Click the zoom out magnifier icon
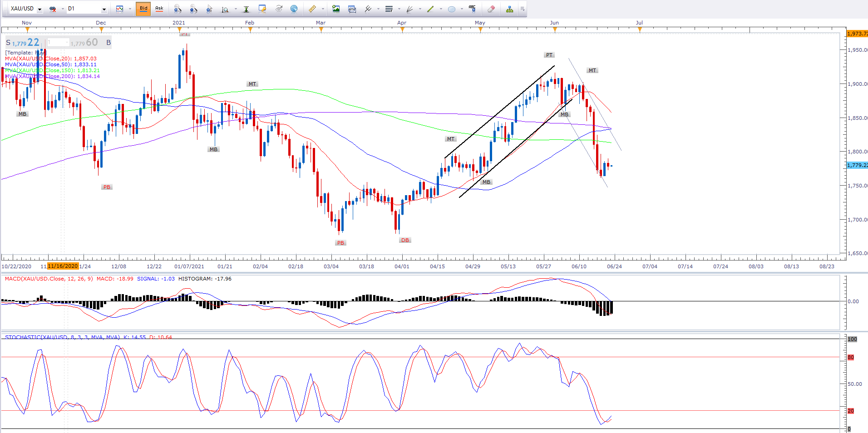 193,9
